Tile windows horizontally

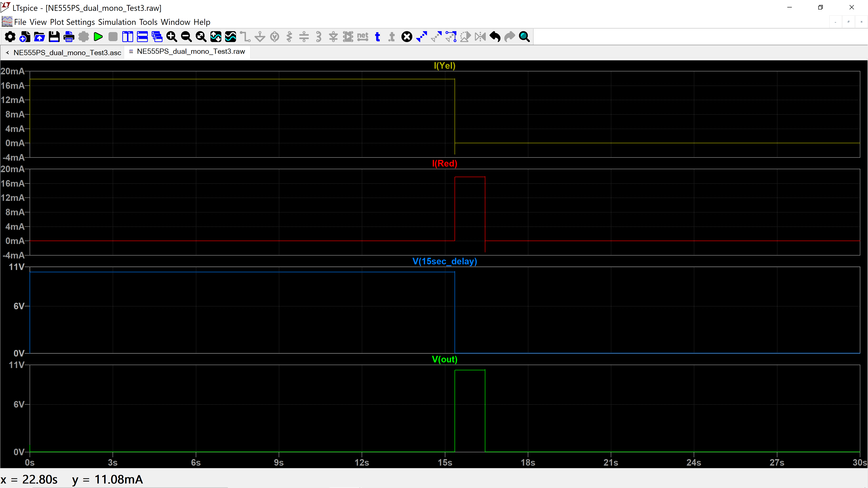142,37
